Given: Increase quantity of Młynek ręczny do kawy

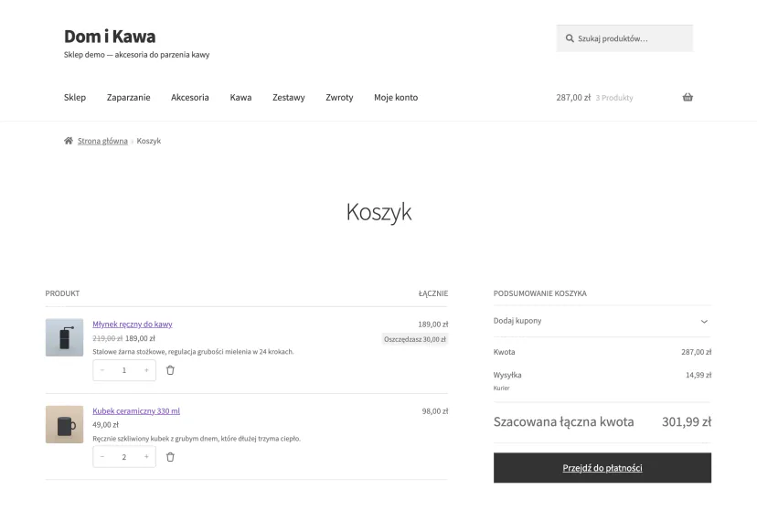Looking at the screenshot, I should point(146,370).
